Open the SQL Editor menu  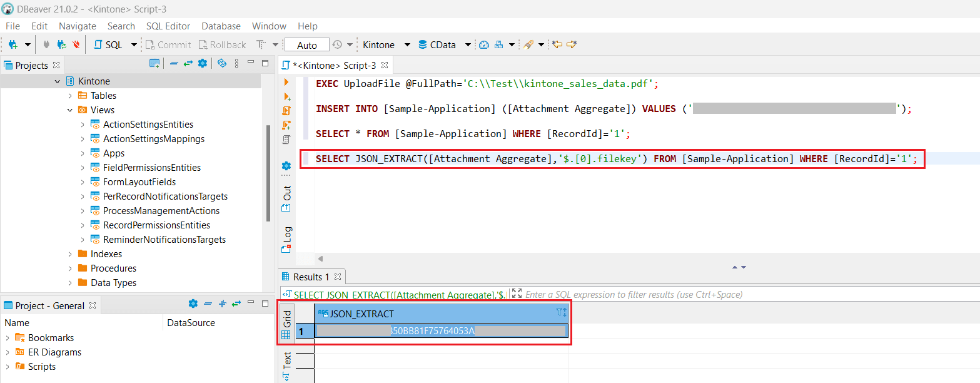point(168,26)
